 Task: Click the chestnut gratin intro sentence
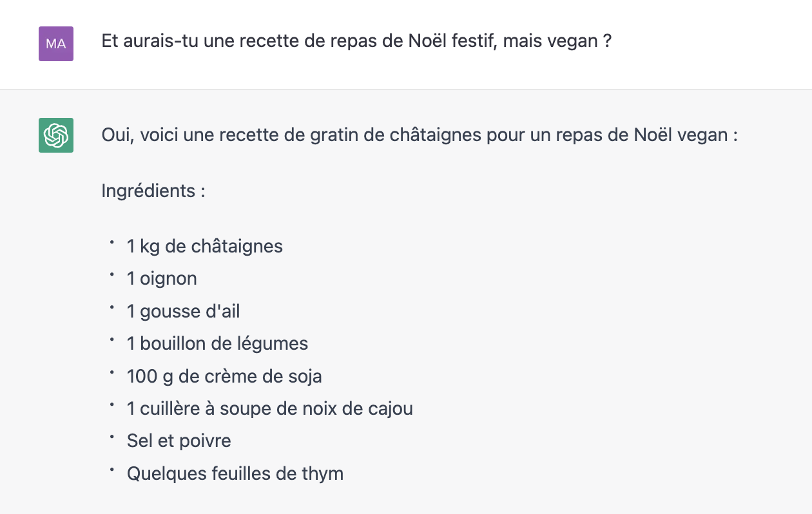click(x=420, y=136)
